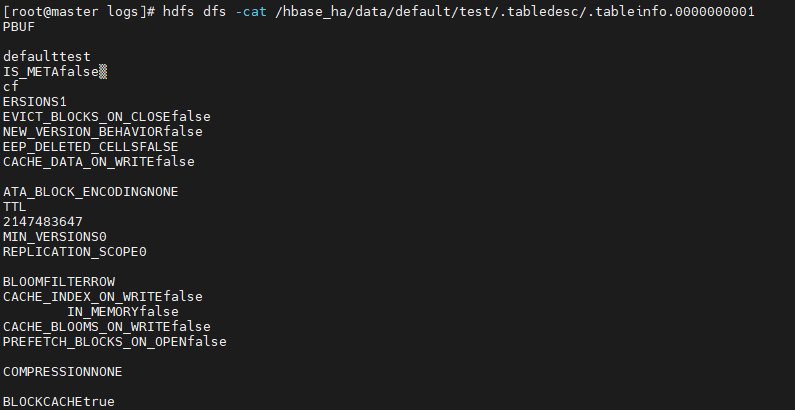Click the BLOOMFILTERROW line
Image resolution: width=795 pixels, height=410 pixels.
click(59, 282)
